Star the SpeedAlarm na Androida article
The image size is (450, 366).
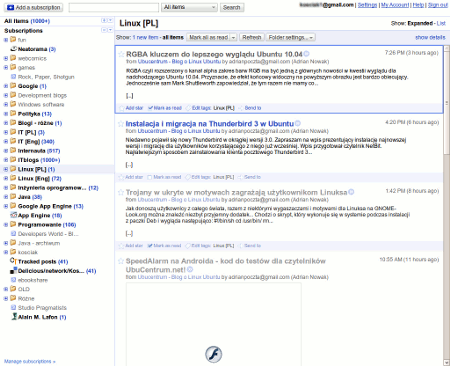(121, 261)
